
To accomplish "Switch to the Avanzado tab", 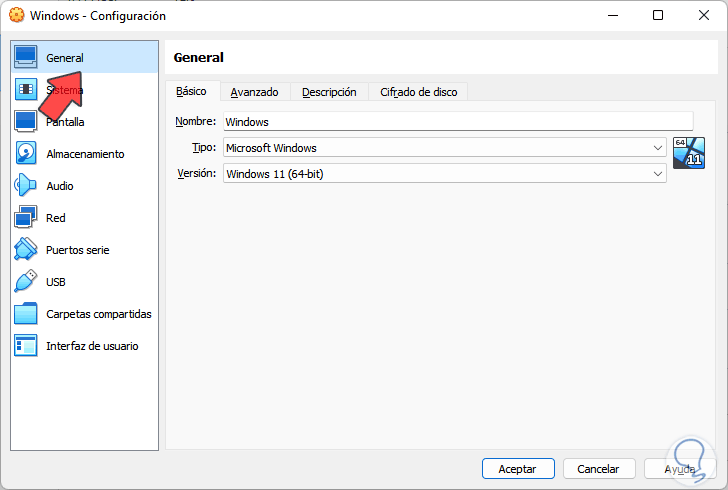I will (x=254, y=92).
